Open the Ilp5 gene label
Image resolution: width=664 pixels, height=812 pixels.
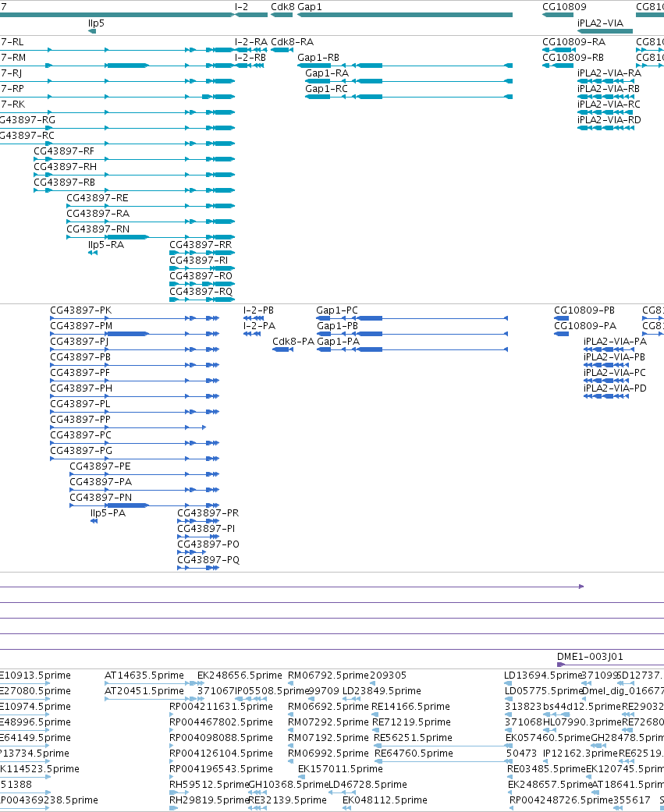pyautogui.click(x=96, y=23)
